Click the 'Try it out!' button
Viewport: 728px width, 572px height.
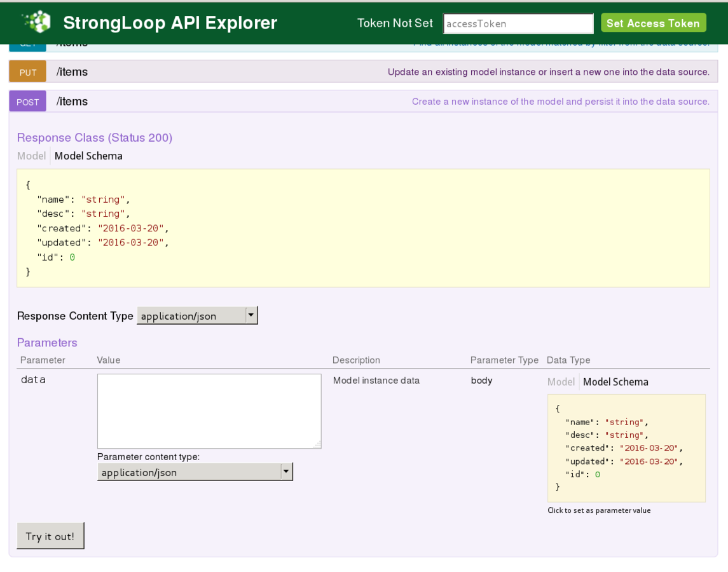coord(50,536)
